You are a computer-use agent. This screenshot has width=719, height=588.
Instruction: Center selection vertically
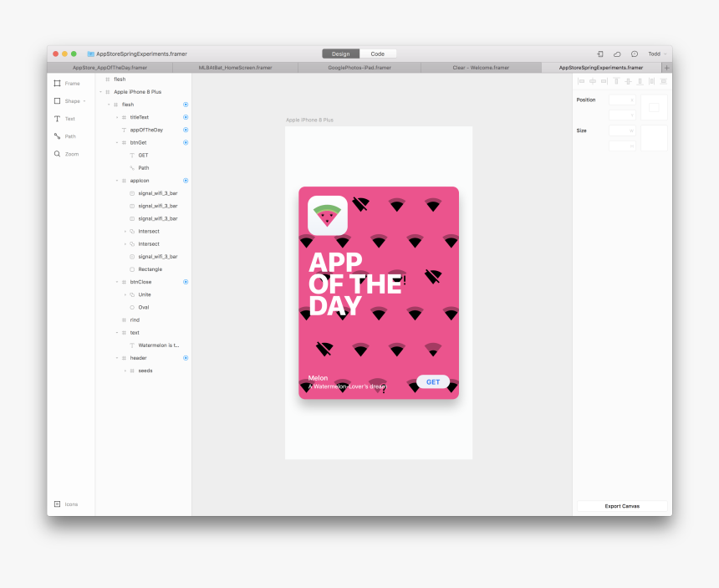pos(628,81)
